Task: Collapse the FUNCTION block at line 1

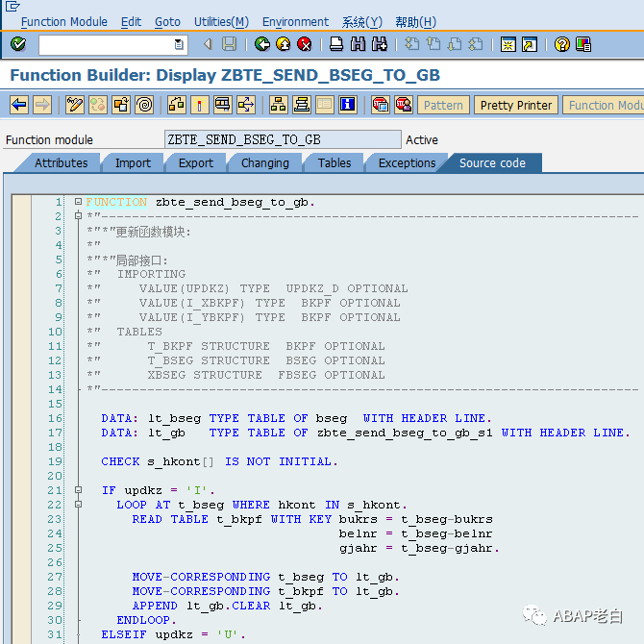Action: point(78,202)
